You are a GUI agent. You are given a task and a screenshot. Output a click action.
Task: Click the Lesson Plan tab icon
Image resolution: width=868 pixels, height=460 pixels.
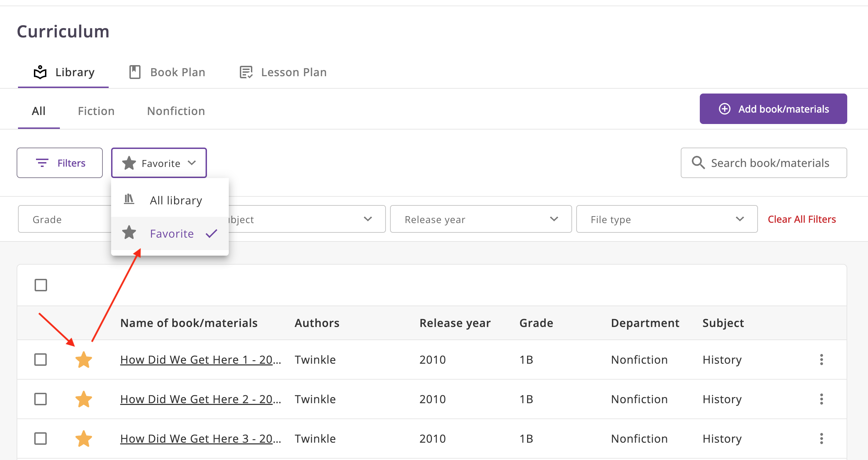(x=246, y=72)
